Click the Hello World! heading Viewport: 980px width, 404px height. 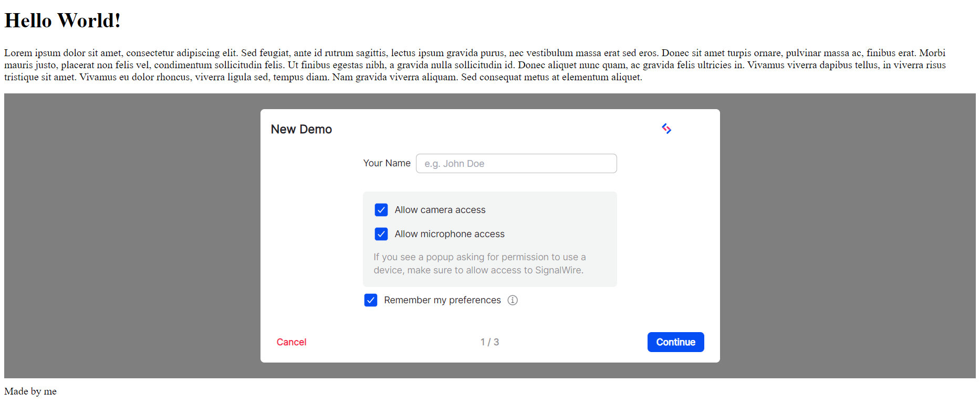(62, 21)
